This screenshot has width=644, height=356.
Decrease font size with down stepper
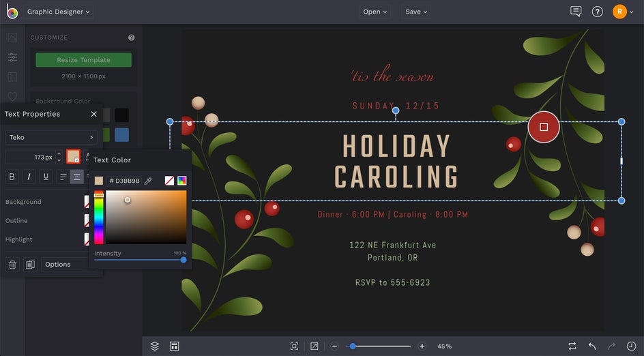[x=59, y=160]
